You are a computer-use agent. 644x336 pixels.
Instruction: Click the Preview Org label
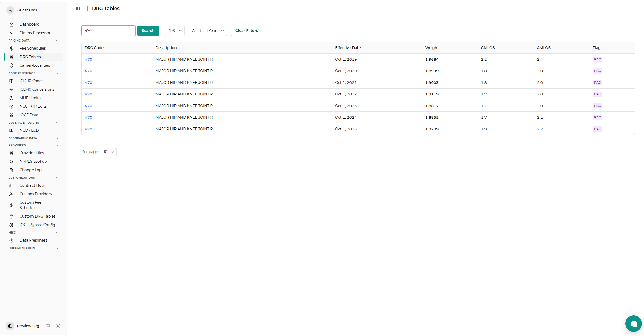point(28,326)
